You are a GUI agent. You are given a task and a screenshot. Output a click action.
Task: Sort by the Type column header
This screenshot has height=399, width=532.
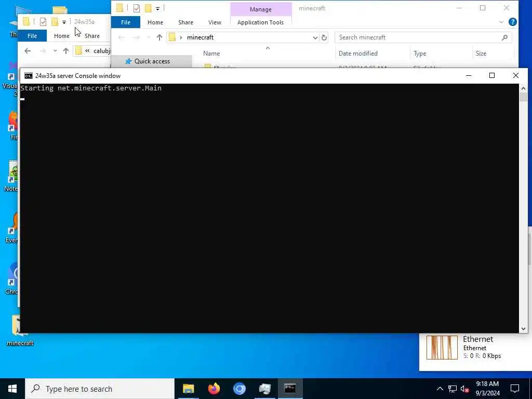click(x=420, y=54)
